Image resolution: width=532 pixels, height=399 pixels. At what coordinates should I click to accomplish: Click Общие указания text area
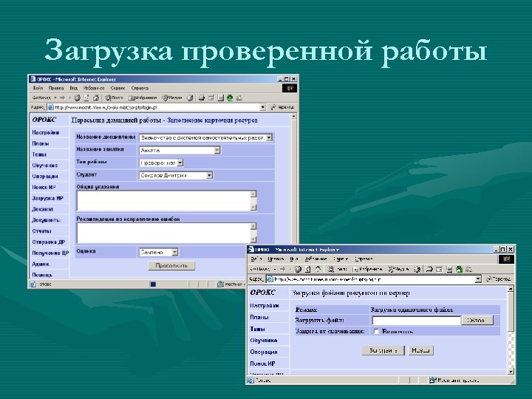pos(164,200)
